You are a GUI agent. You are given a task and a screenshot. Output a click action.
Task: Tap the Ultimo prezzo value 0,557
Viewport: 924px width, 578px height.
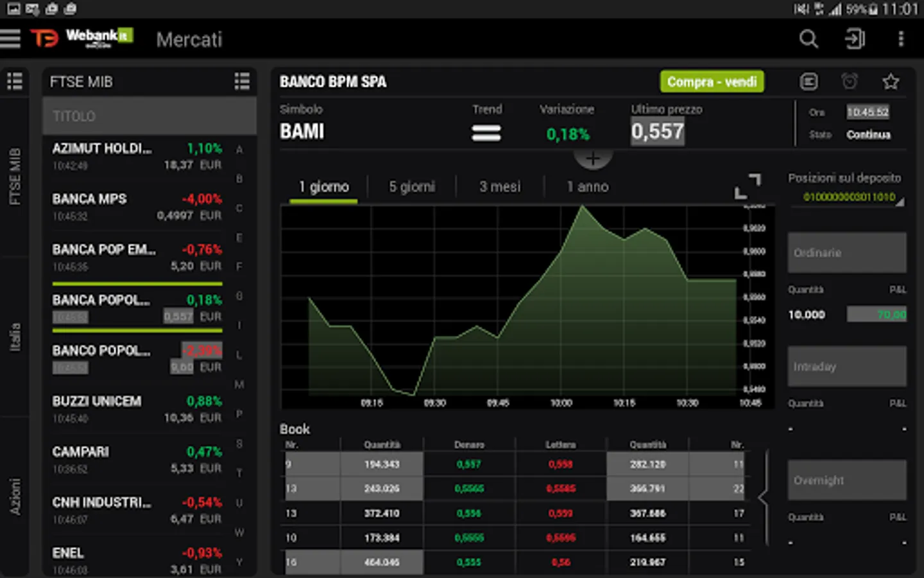(657, 132)
